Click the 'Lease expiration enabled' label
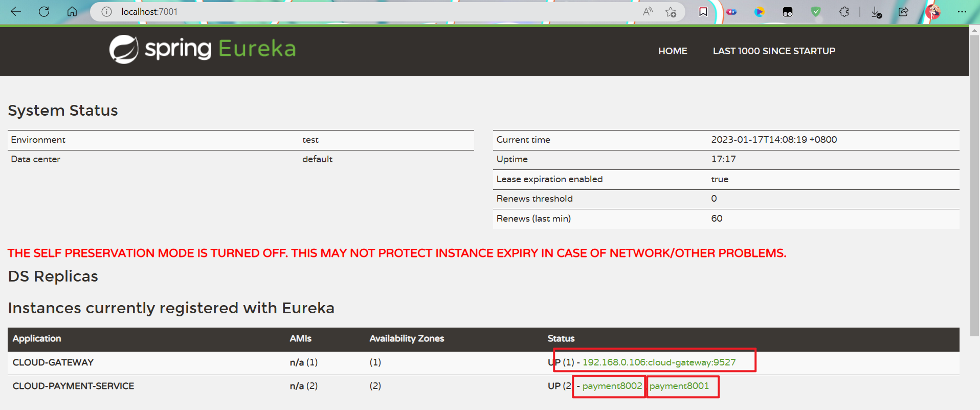This screenshot has width=980, height=410. [549, 179]
